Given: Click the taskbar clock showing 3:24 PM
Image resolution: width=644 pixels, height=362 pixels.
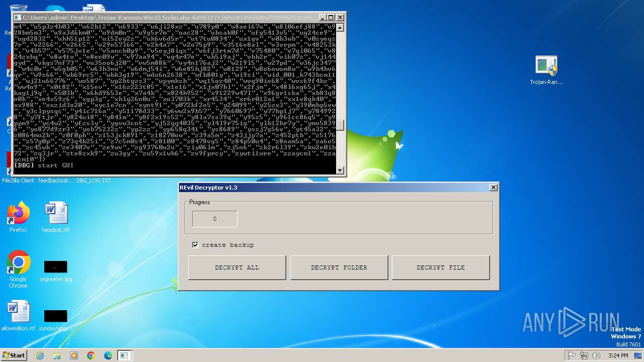Looking at the screenshot, I should (x=618, y=355).
